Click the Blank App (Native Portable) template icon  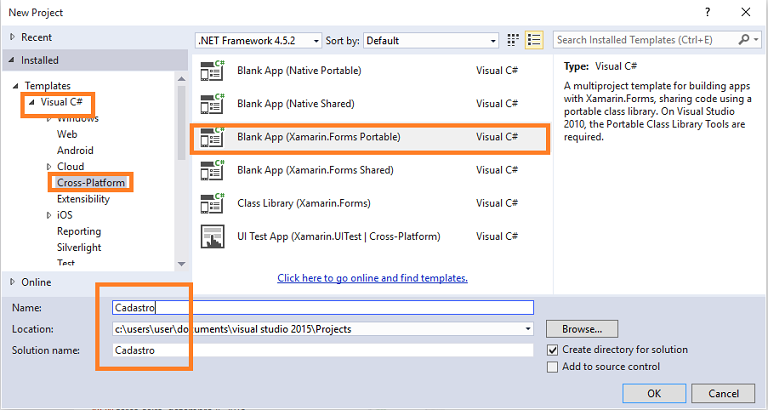213,71
